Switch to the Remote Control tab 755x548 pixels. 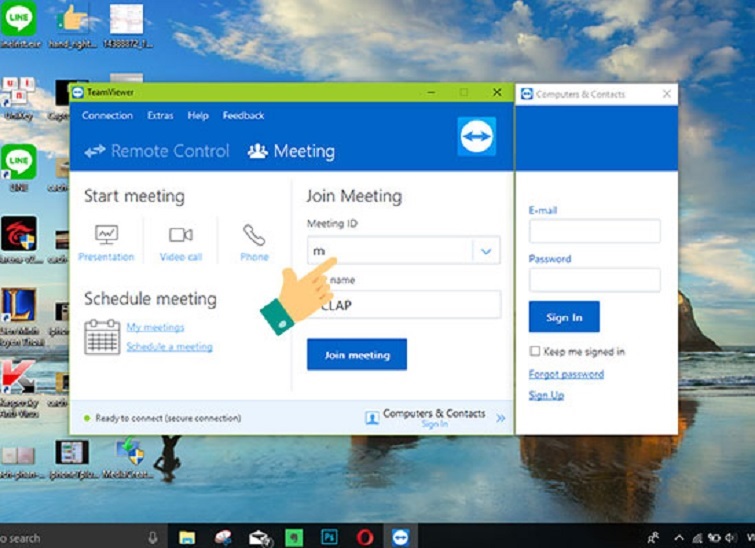(156, 151)
